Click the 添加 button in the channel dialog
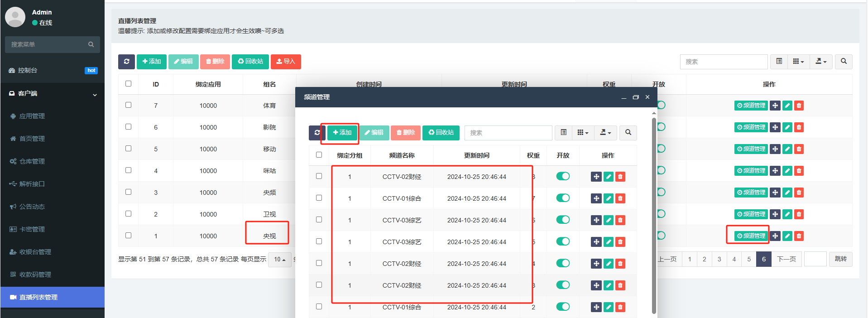The width and height of the screenshot is (868, 318). pyautogui.click(x=342, y=133)
